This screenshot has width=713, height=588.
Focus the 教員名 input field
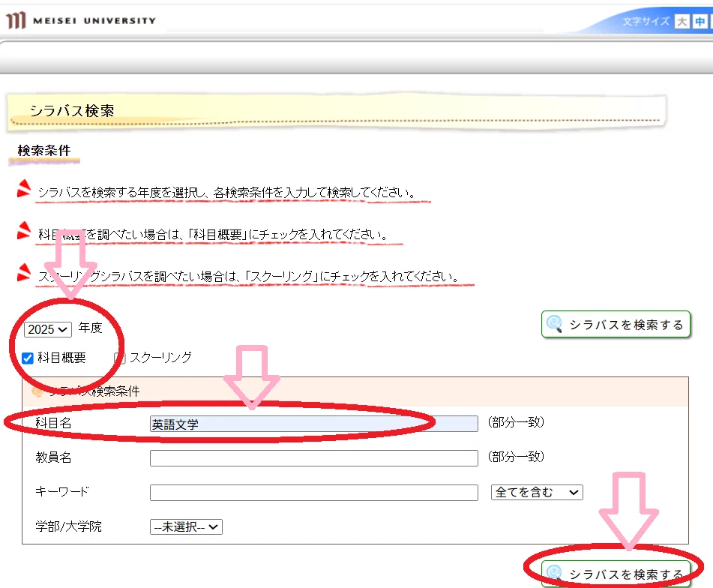click(x=313, y=458)
